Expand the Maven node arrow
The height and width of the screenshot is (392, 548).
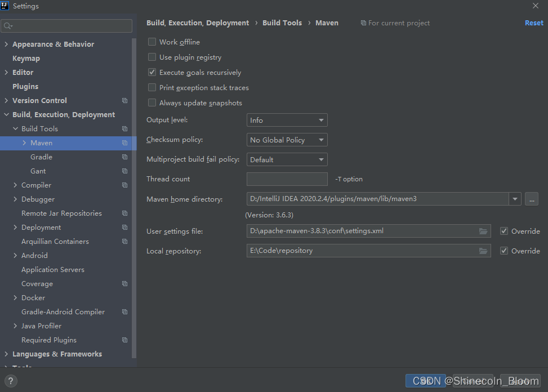24,143
